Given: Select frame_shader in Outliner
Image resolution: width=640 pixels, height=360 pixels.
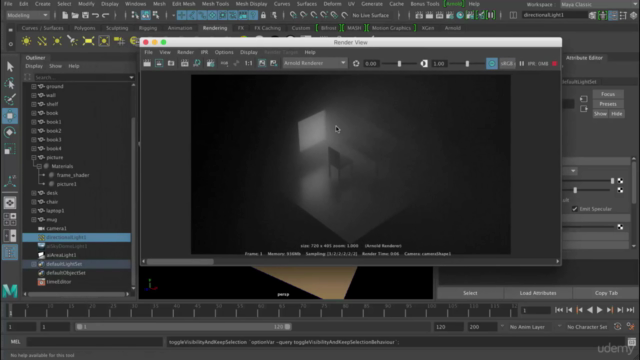Looking at the screenshot, I should point(73,175).
